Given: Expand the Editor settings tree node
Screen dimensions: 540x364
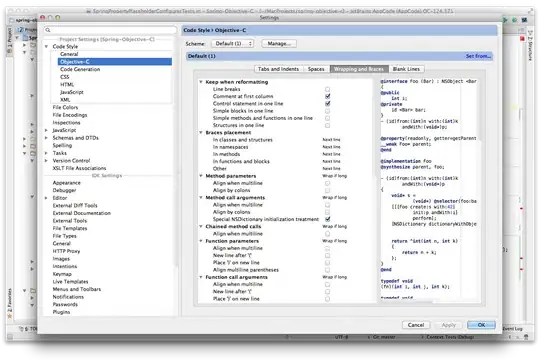Looking at the screenshot, I should 46,198.
